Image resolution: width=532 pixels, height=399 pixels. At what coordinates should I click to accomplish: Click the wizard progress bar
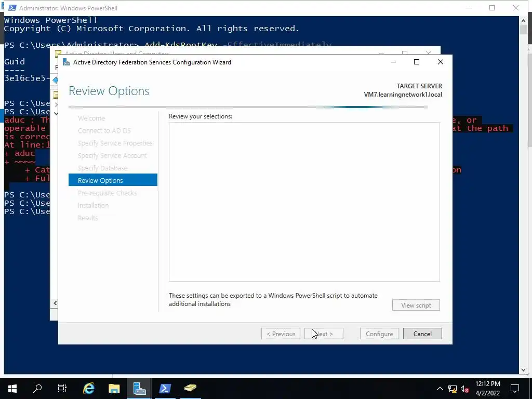click(x=248, y=107)
